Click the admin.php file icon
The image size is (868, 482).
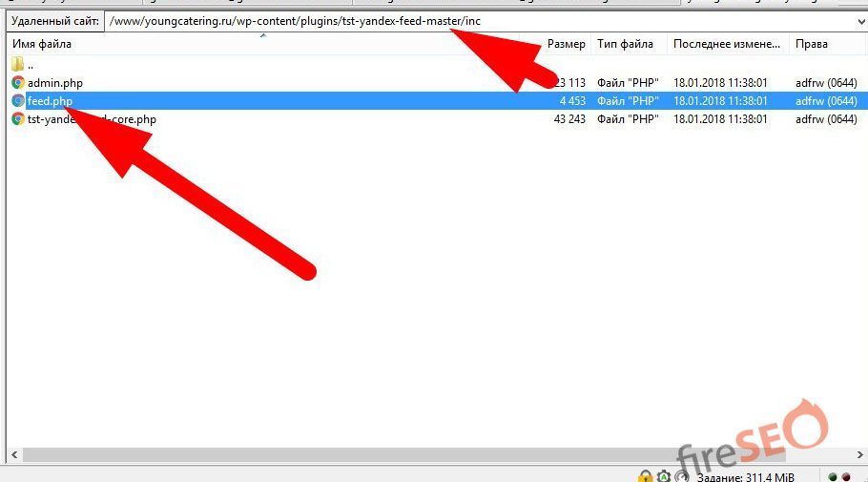(x=18, y=83)
